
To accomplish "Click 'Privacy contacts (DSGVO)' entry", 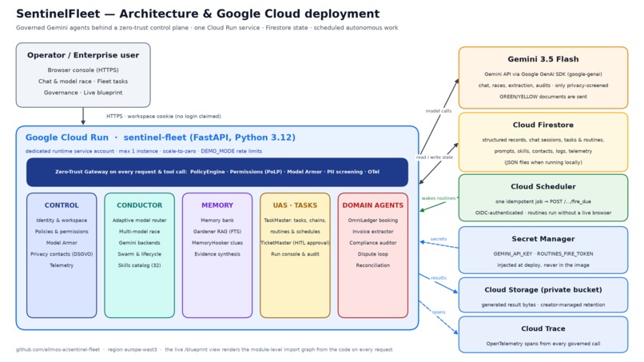I will click(62, 254).
